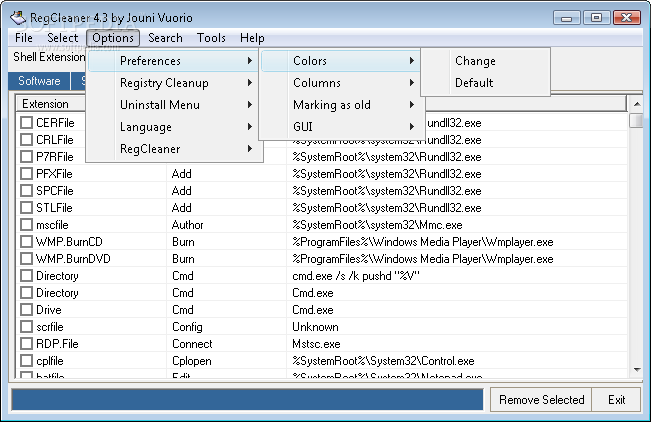Expand the Language submenu
The height and width of the screenshot is (422, 651).
click(x=174, y=127)
